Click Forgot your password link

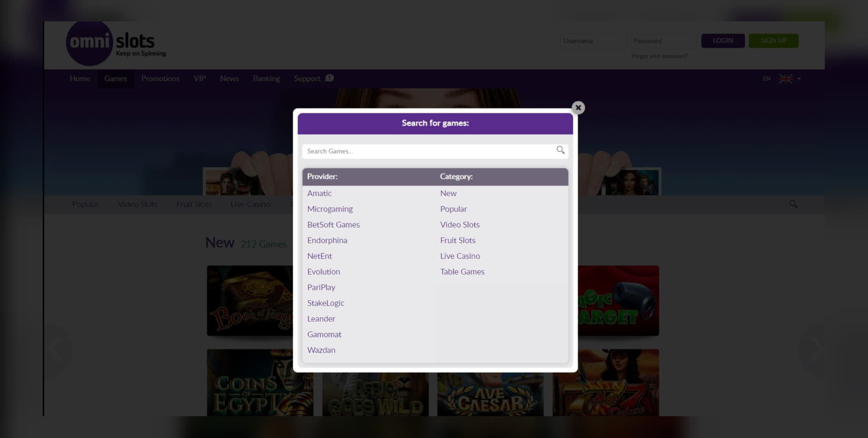point(660,56)
